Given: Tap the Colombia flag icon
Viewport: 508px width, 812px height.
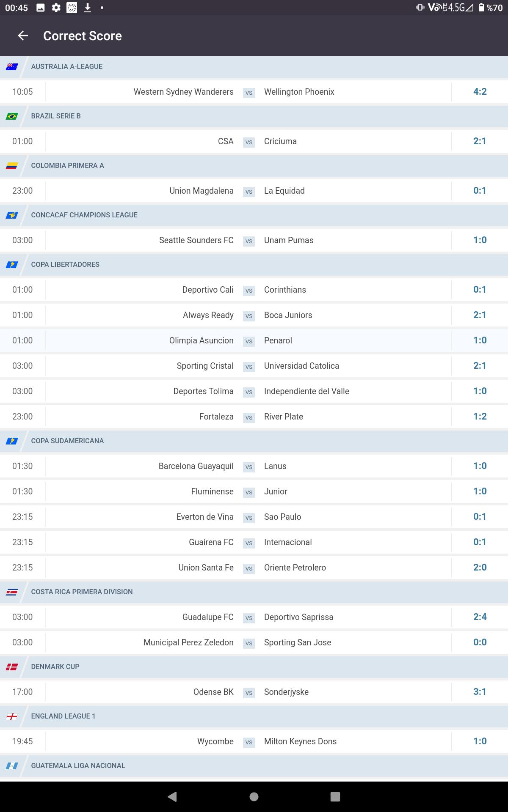Looking at the screenshot, I should point(12,166).
